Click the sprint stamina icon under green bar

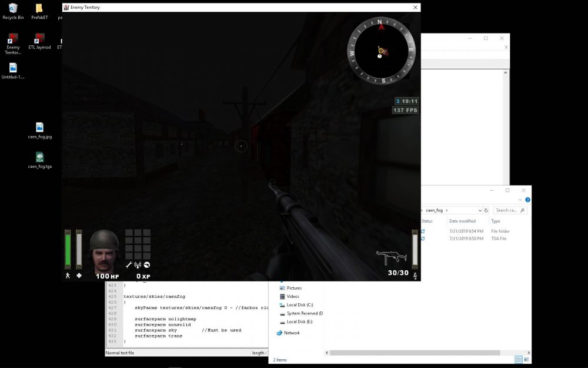point(68,275)
